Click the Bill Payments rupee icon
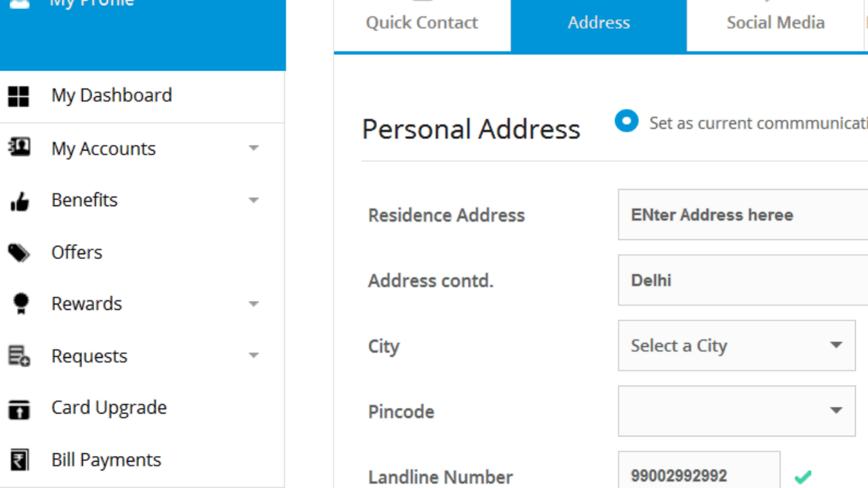This screenshot has height=488, width=868. pos(19,460)
